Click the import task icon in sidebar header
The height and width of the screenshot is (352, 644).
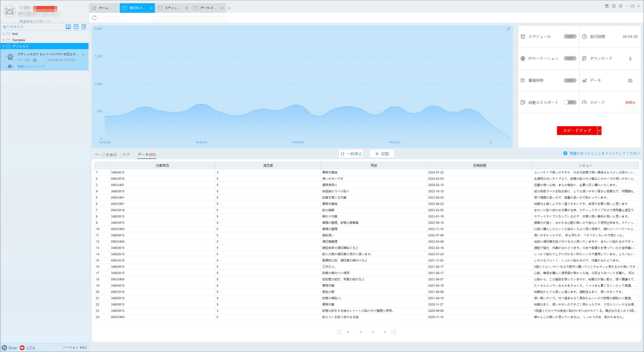[68, 26]
